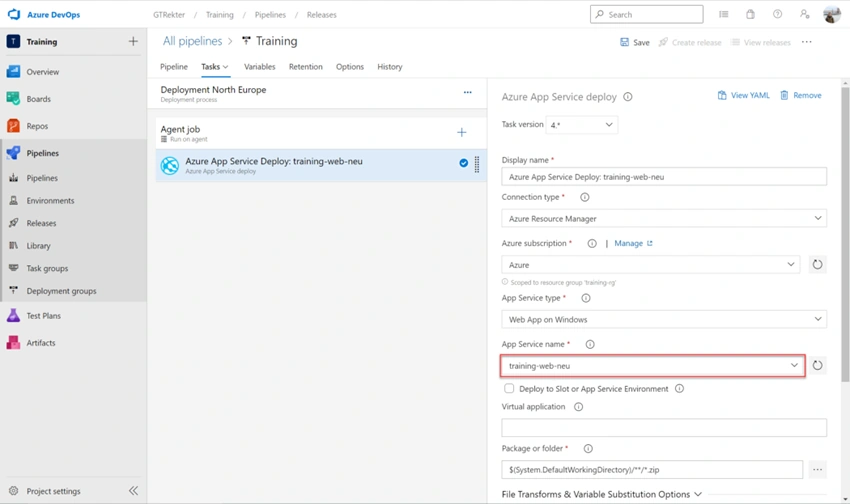Open App Service name dropdown
The width and height of the screenshot is (850, 504).
click(x=653, y=366)
